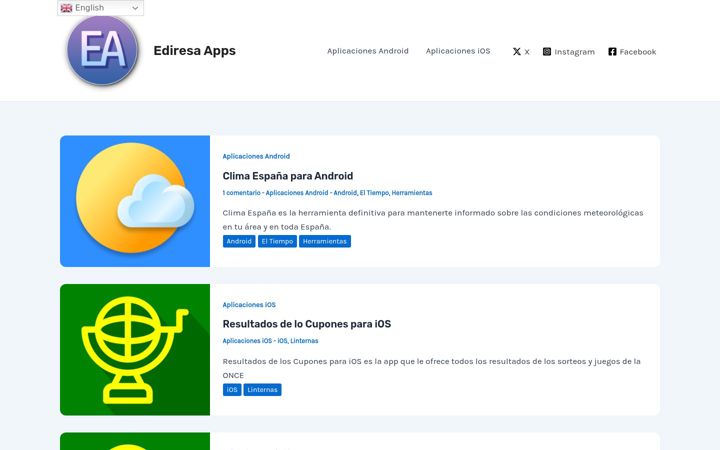Screen dimensions: 720x450
Task: Open the X social icon
Action: pos(517,51)
